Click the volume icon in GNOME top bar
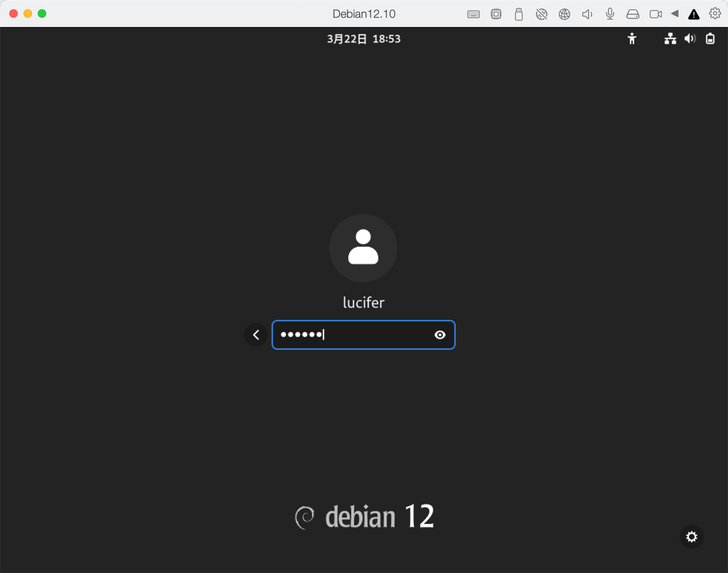This screenshot has height=573, width=728. click(x=690, y=39)
